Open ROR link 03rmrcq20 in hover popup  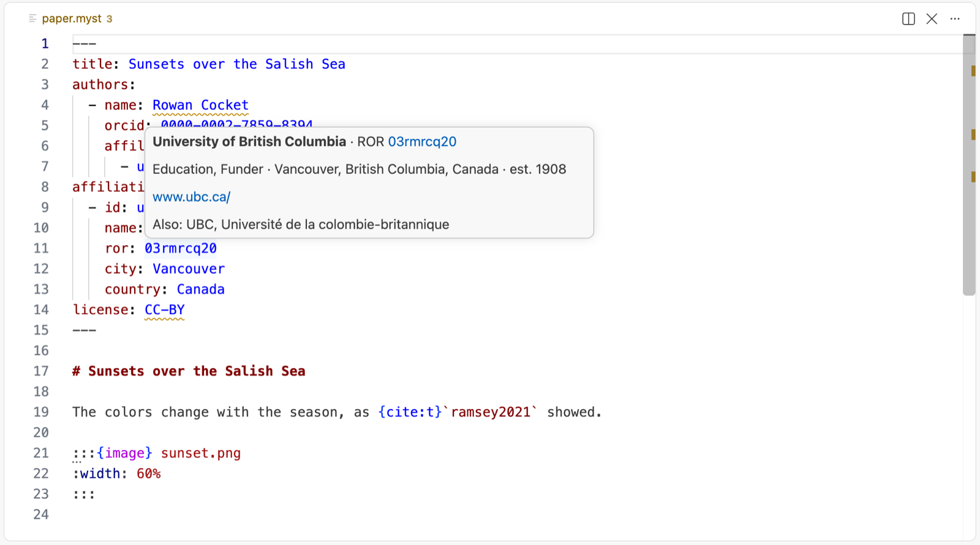point(422,141)
